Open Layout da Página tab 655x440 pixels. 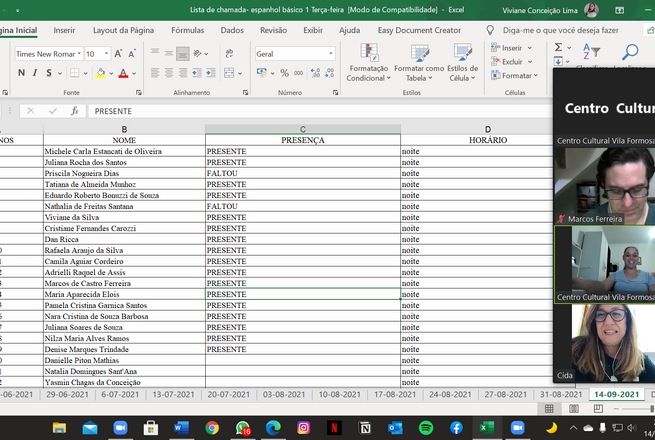(123, 30)
